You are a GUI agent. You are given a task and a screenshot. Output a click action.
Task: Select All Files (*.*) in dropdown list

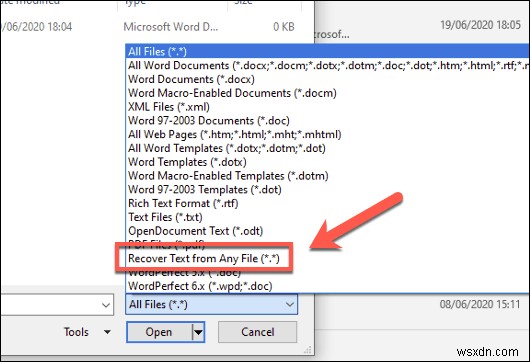(x=327, y=51)
